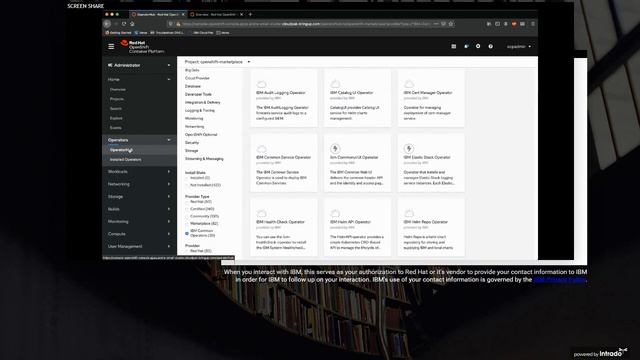Image resolution: width=640 pixels, height=360 pixels.
Task: Filter by the Streaming & Messaging category
Action: (x=204, y=159)
